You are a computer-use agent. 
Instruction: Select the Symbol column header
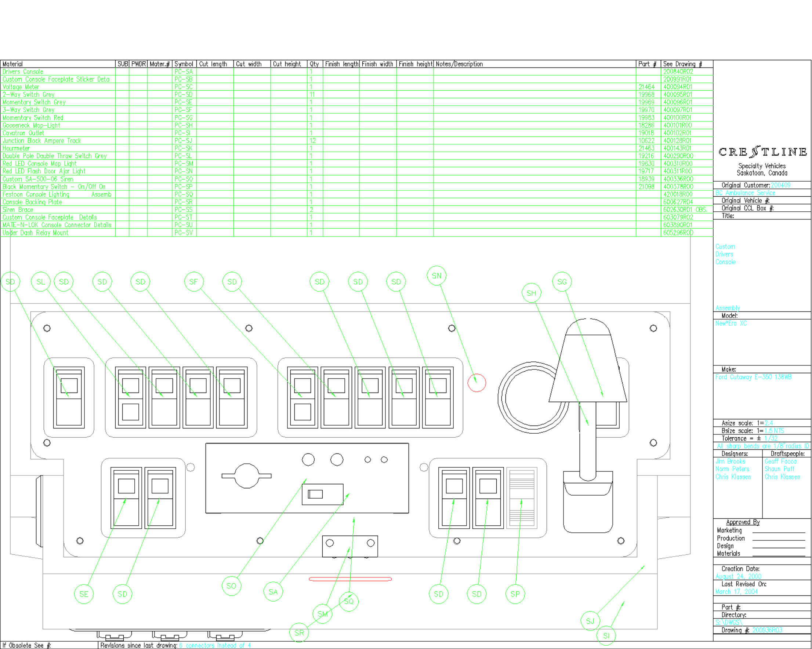(184, 64)
